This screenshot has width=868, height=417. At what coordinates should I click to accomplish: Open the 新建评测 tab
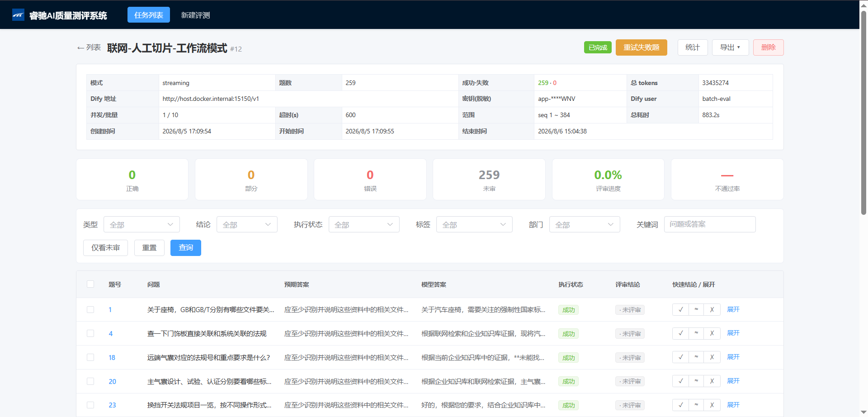pyautogui.click(x=195, y=15)
